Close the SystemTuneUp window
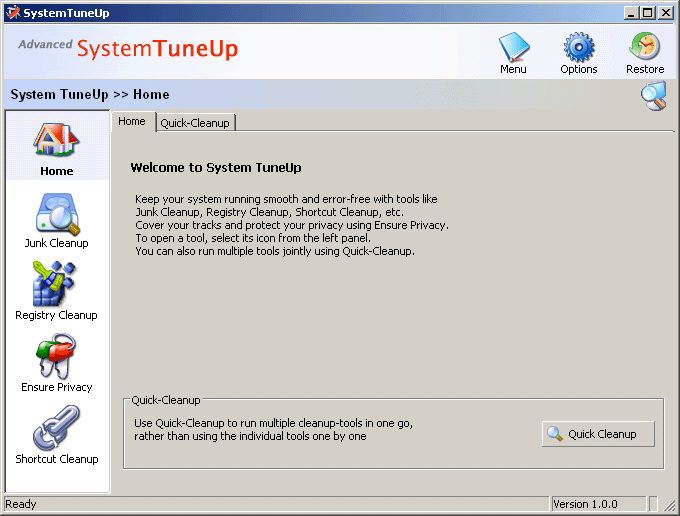Viewport: 680px width, 516px height. [666, 13]
